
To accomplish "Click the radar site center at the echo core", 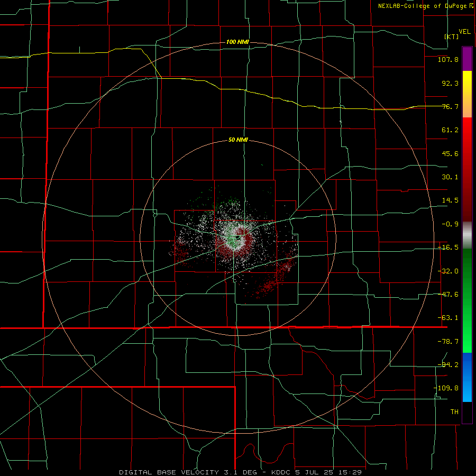I will [237, 237].
